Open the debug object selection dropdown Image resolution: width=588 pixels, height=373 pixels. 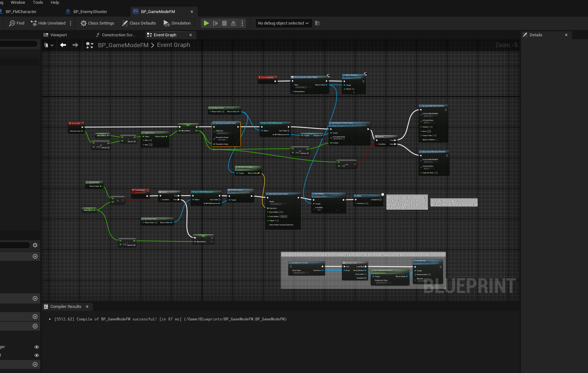283,23
